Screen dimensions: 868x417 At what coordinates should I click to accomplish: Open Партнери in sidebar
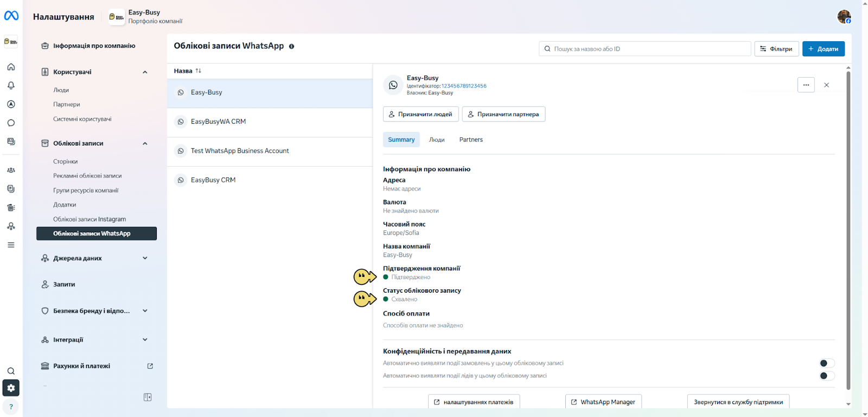click(67, 104)
